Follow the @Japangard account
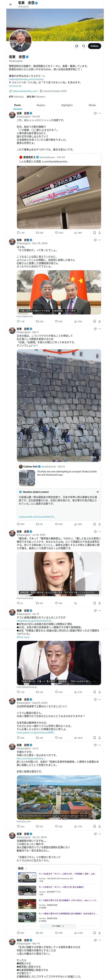 (95, 46)
